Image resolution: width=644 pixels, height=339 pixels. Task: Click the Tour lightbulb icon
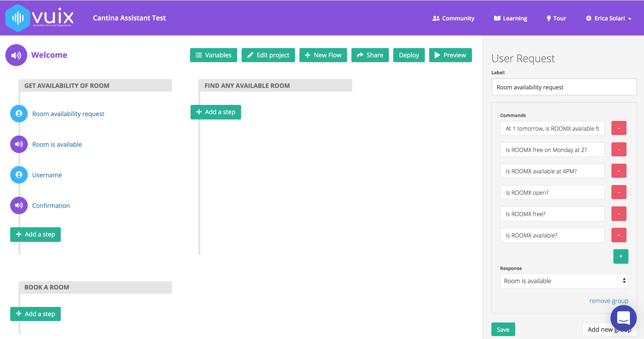pos(549,18)
